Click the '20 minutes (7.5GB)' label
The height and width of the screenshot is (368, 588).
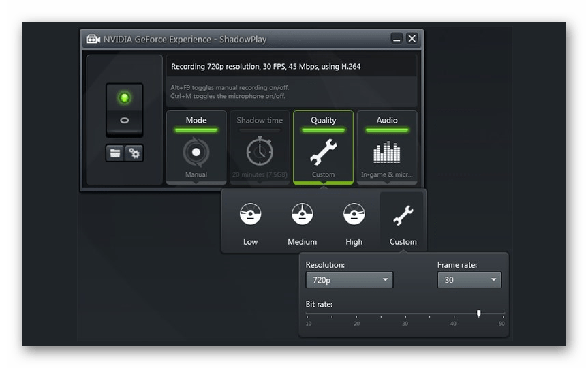click(x=260, y=174)
